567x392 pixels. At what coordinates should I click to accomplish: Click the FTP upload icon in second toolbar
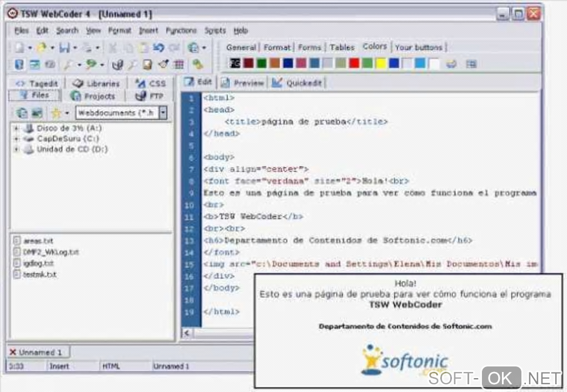117,64
